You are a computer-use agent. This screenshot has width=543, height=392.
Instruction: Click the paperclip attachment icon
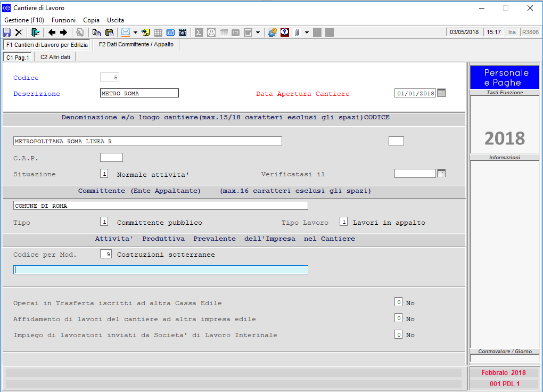[297, 32]
